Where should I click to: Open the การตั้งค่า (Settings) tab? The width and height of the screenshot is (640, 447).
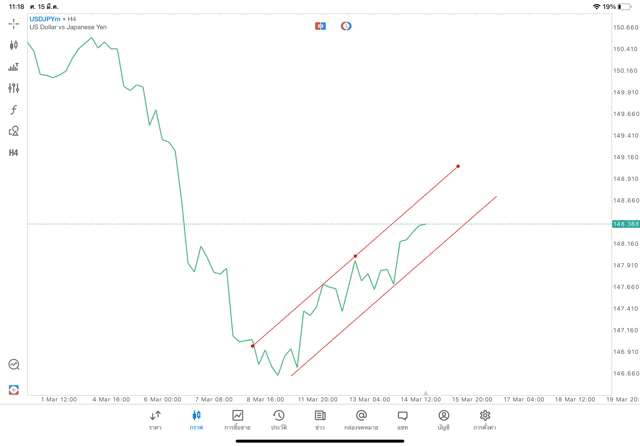485,420
